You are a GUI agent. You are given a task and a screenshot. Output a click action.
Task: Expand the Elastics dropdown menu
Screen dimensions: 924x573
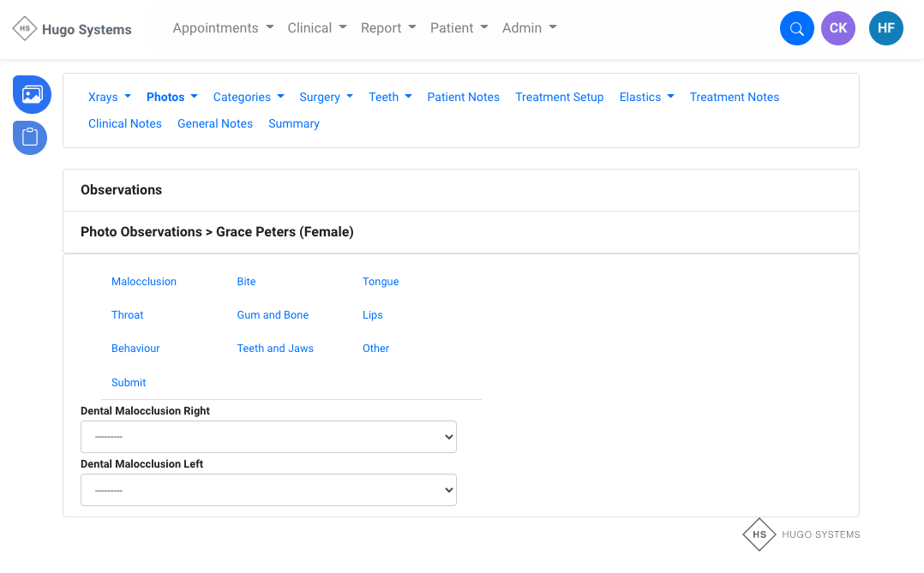coord(646,97)
